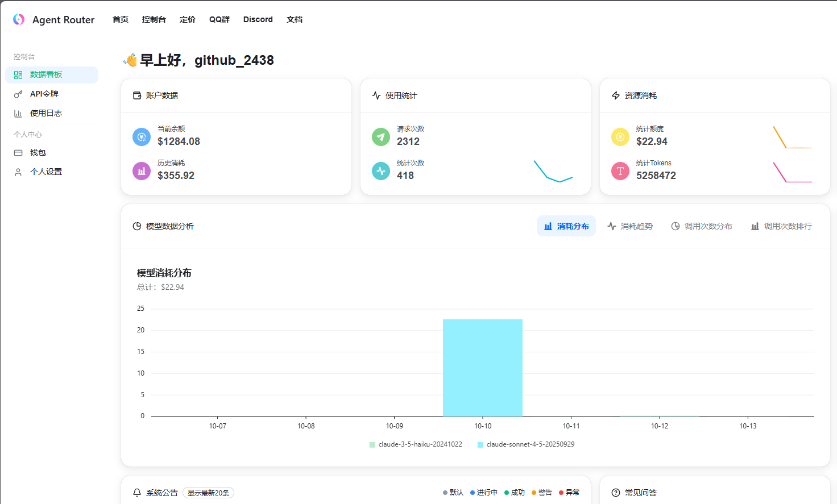
Task: Click the 异常 status legend label
Action: (572, 493)
